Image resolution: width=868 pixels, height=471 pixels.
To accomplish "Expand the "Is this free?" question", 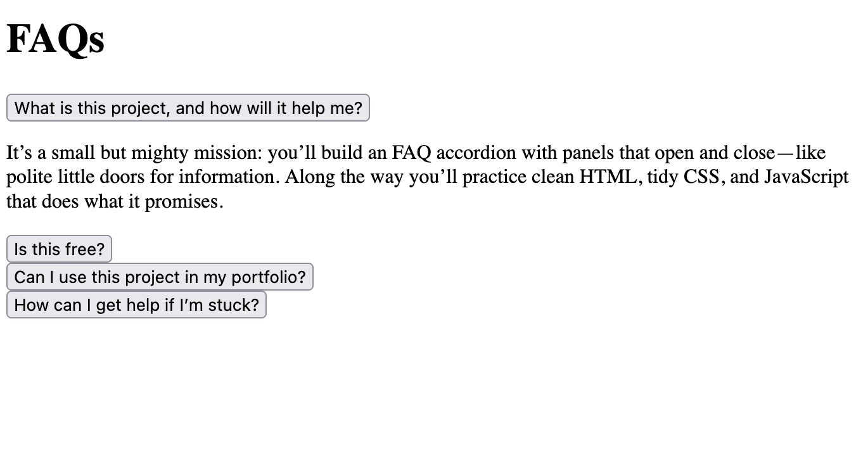I will (59, 249).
